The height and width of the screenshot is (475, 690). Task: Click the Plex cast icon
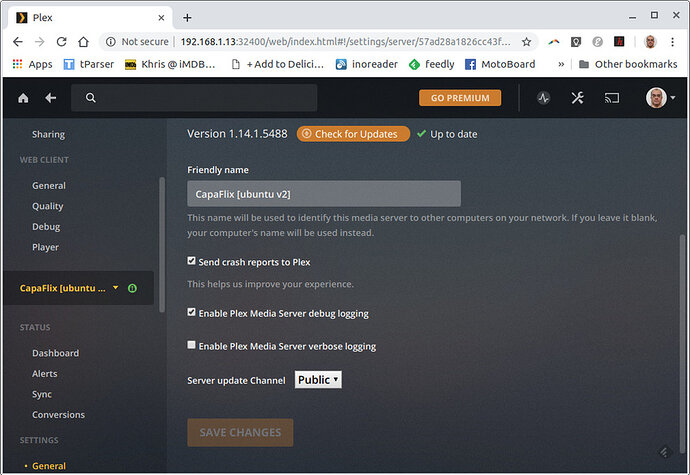[x=612, y=98]
